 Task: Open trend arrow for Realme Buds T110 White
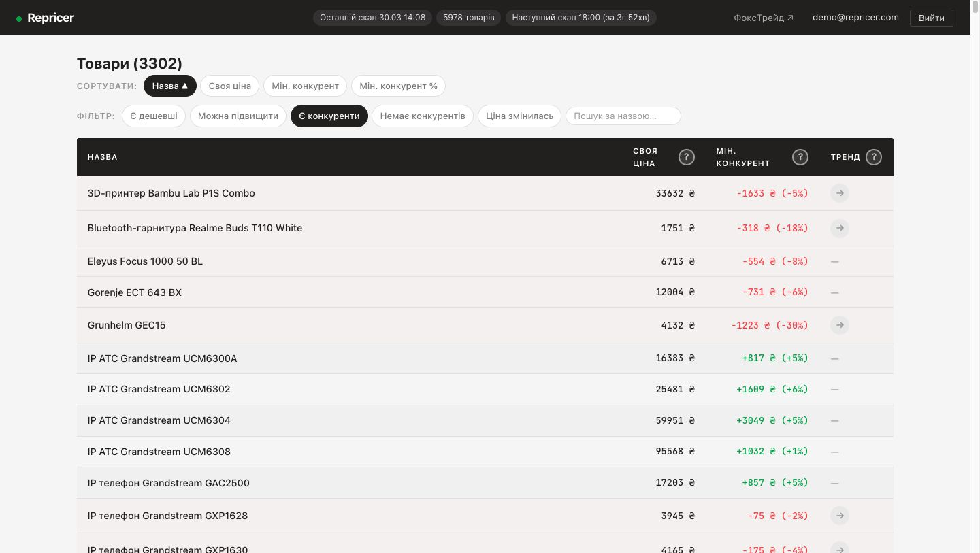click(x=840, y=228)
